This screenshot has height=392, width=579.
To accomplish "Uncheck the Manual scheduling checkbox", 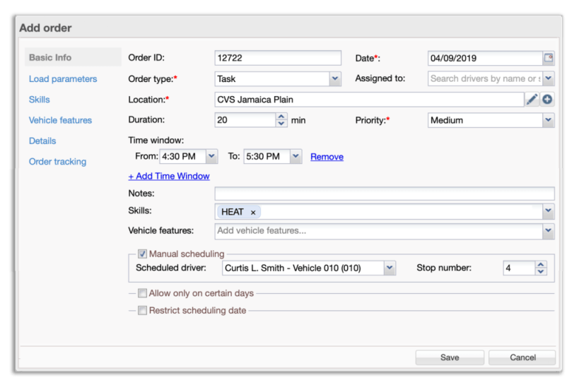I will pyautogui.click(x=142, y=254).
